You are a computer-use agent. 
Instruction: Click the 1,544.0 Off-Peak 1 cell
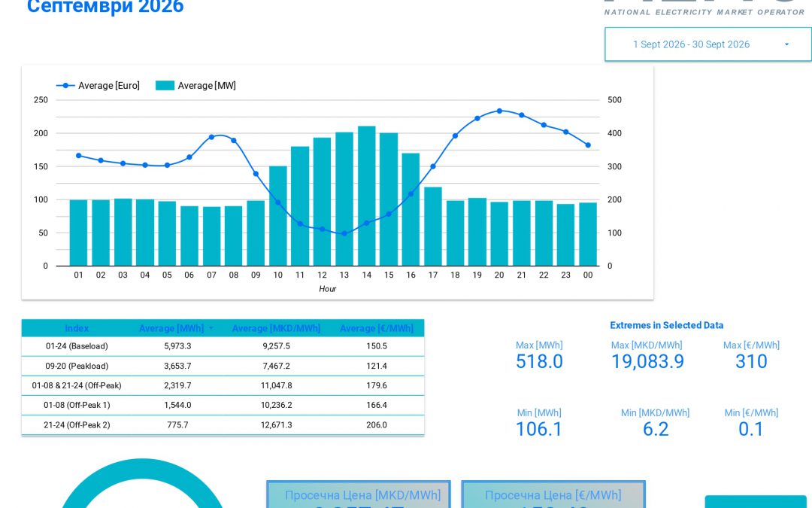tap(177, 405)
